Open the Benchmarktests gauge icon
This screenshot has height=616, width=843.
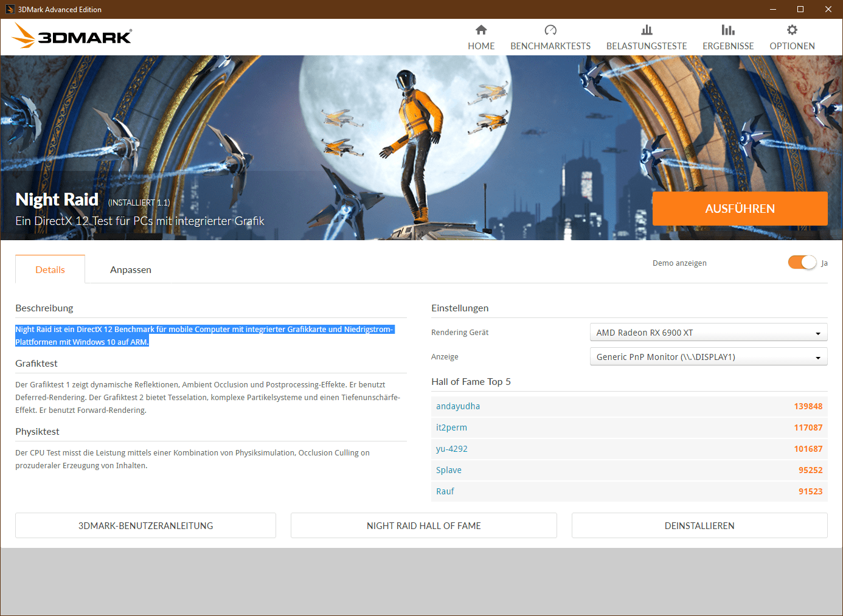tap(550, 30)
